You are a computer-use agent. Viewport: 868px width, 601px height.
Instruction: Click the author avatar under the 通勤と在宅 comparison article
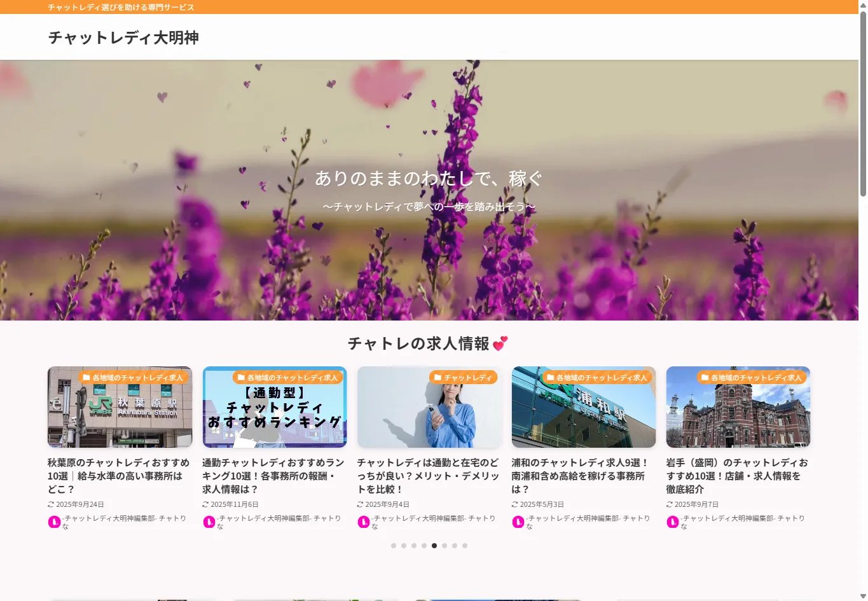pos(363,522)
